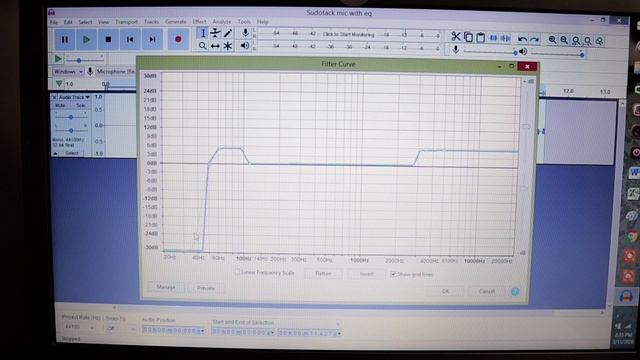This screenshot has height=360, width=640.
Task: Pause playback with the Pause button
Action: [65, 40]
